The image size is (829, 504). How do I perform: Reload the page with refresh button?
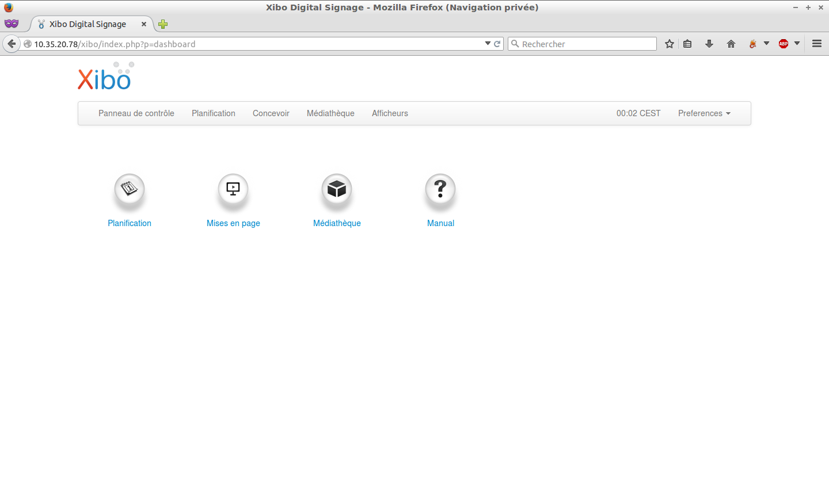[497, 44]
